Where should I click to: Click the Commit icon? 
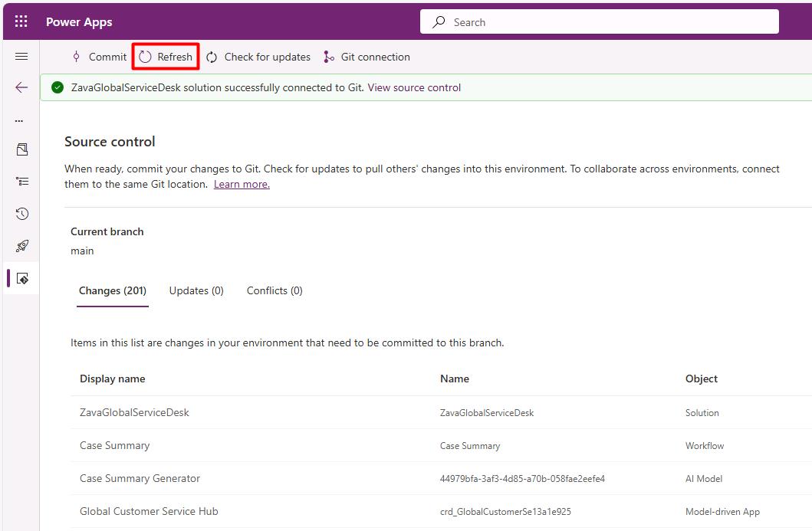[x=76, y=57]
